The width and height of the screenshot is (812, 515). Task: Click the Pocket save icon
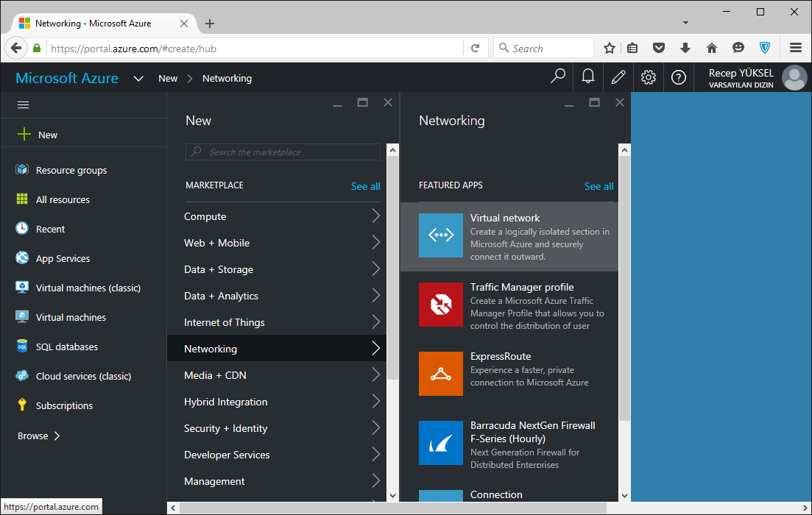659,48
